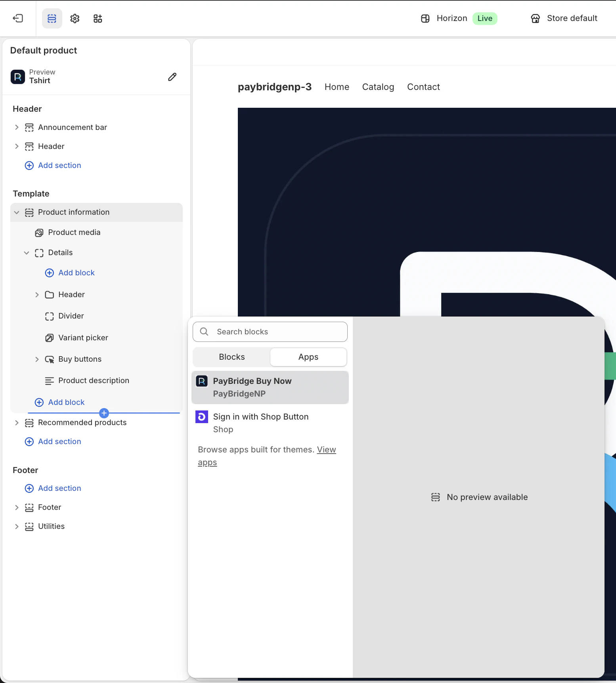Viewport: 616px width, 683px height.
Task: Expand the Recommended products section
Action: coord(17,423)
